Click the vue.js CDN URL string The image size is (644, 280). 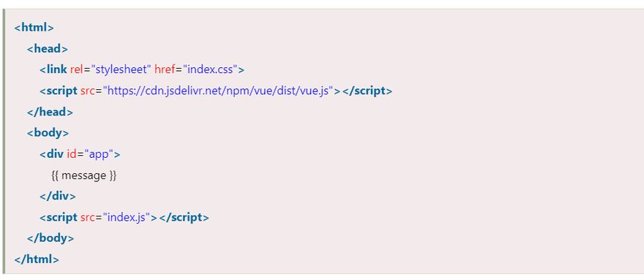pos(219,91)
